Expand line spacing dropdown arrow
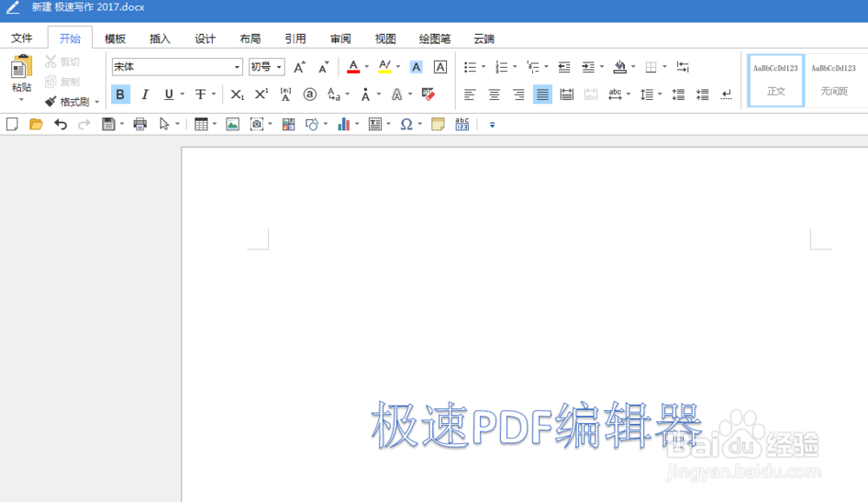 click(660, 94)
